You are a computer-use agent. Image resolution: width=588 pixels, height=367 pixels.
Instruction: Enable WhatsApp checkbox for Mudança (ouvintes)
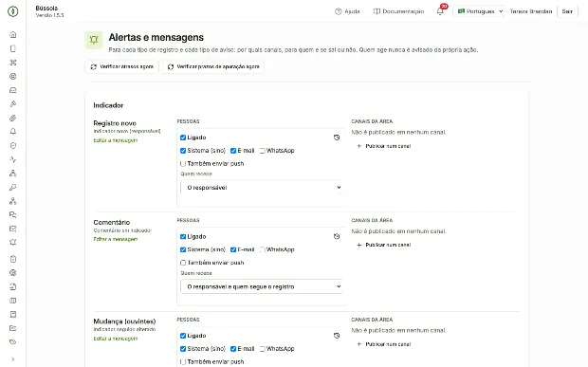(x=263, y=349)
